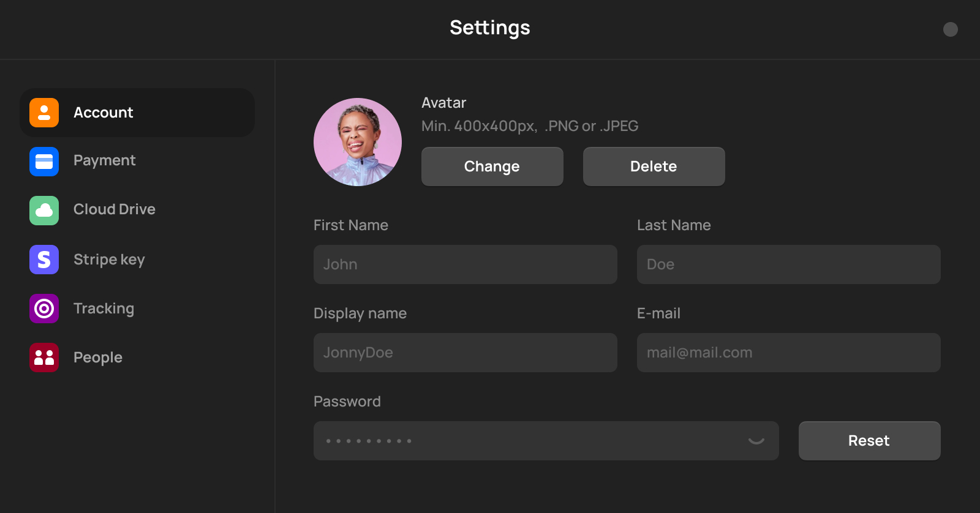Delete the current avatar
The image size is (980, 513).
654,167
